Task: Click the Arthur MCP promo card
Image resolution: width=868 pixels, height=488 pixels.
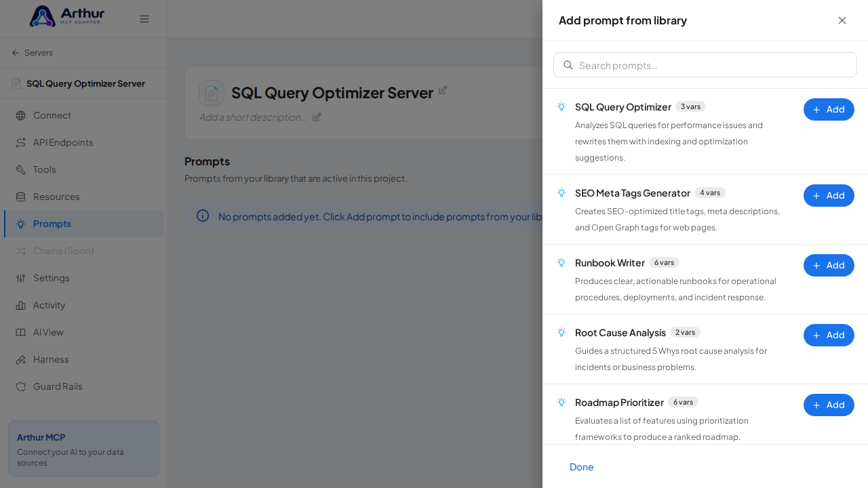Action: pyautogui.click(x=83, y=449)
